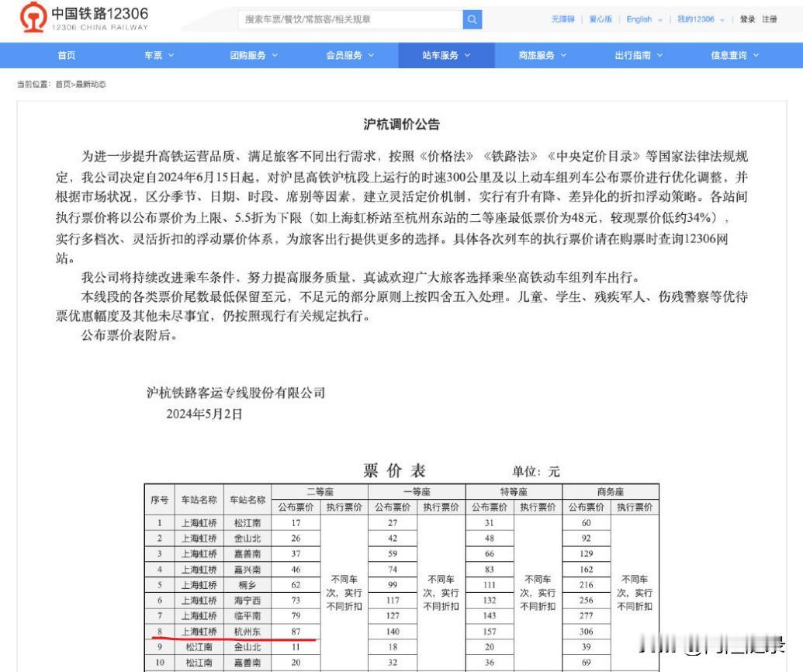Click business-class price 216 for 桐乡
The image size is (803, 672).
tap(587, 585)
